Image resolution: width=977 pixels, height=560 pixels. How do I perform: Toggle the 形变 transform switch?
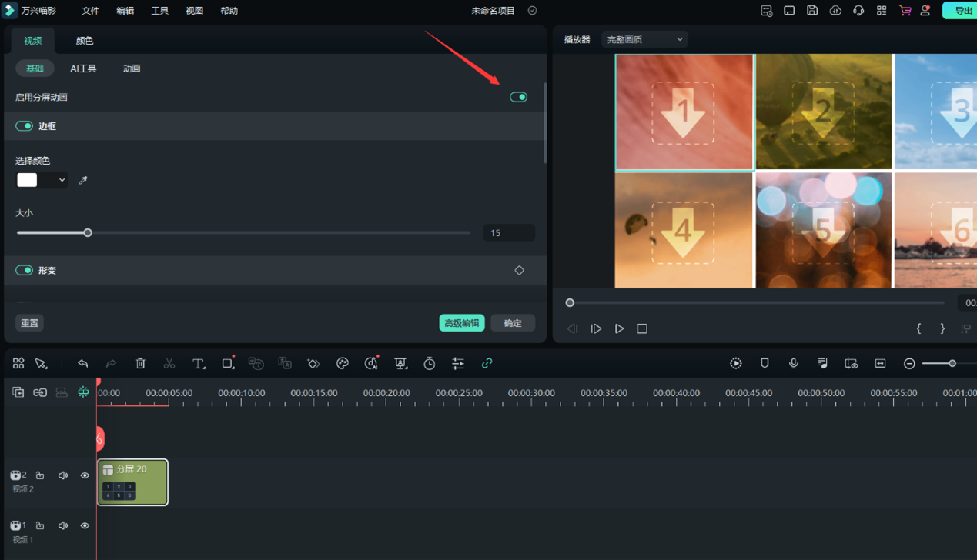tap(25, 271)
